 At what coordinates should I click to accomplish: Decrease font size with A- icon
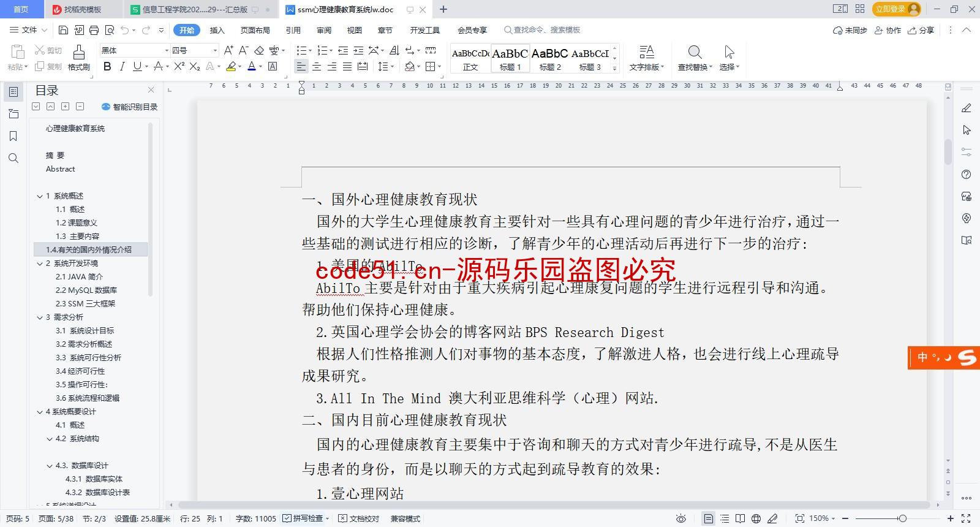point(243,50)
